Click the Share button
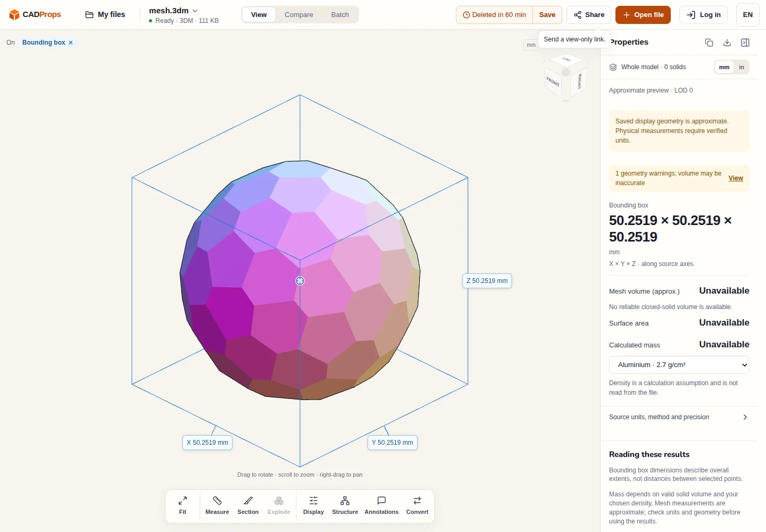The width and height of the screenshot is (766, 532). (589, 15)
